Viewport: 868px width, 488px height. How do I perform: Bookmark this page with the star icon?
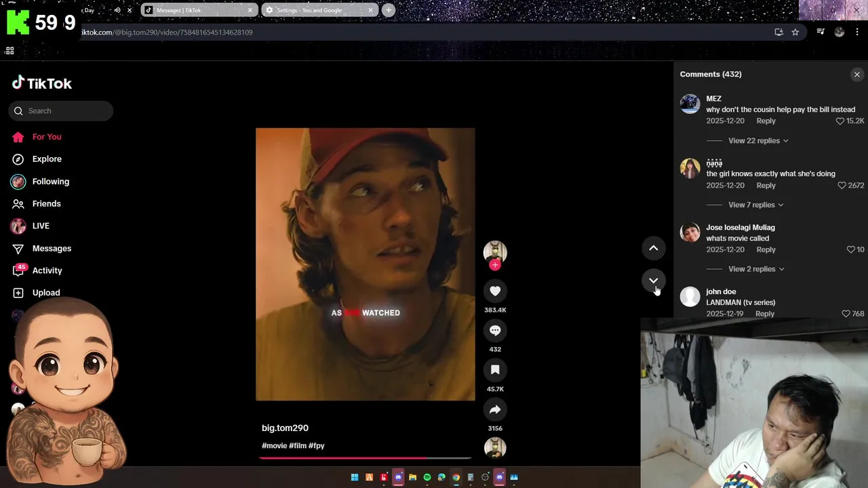[795, 32]
